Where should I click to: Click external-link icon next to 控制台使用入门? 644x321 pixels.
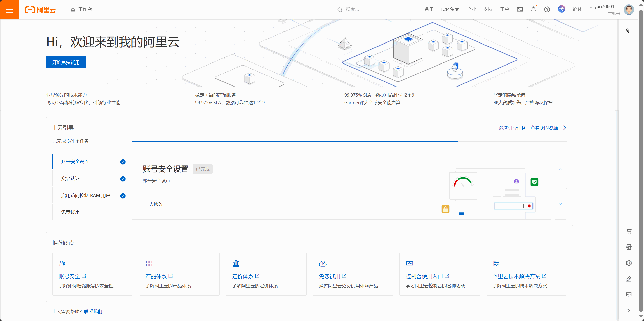(447, 276)
